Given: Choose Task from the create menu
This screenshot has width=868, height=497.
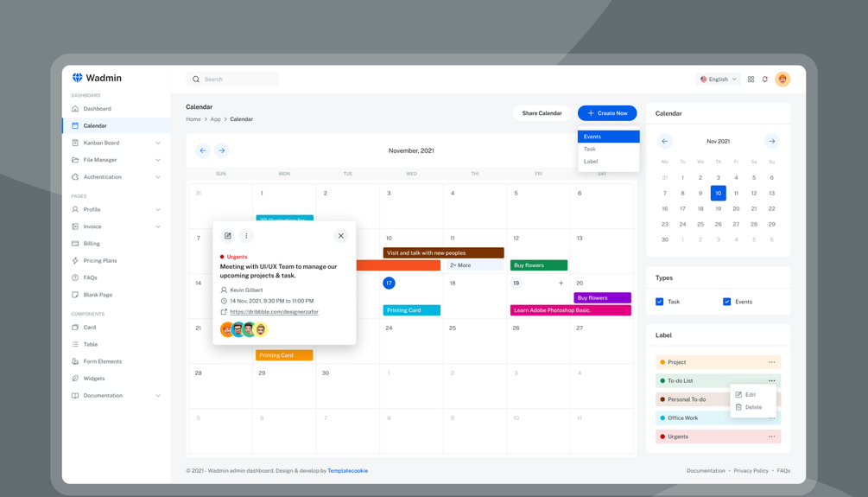Looking at the screenshot, I should click(x=608, y=149).
